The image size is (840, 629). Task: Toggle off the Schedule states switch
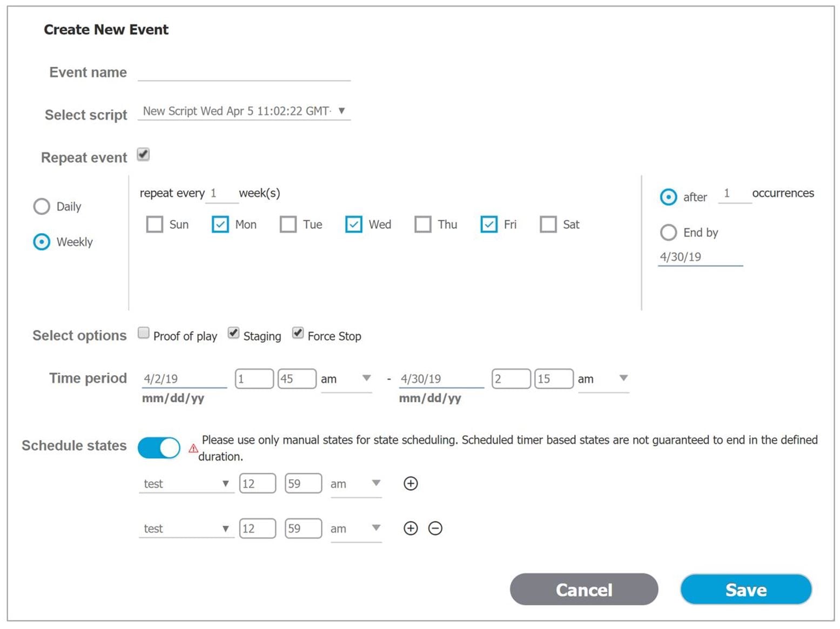point(159,448)
